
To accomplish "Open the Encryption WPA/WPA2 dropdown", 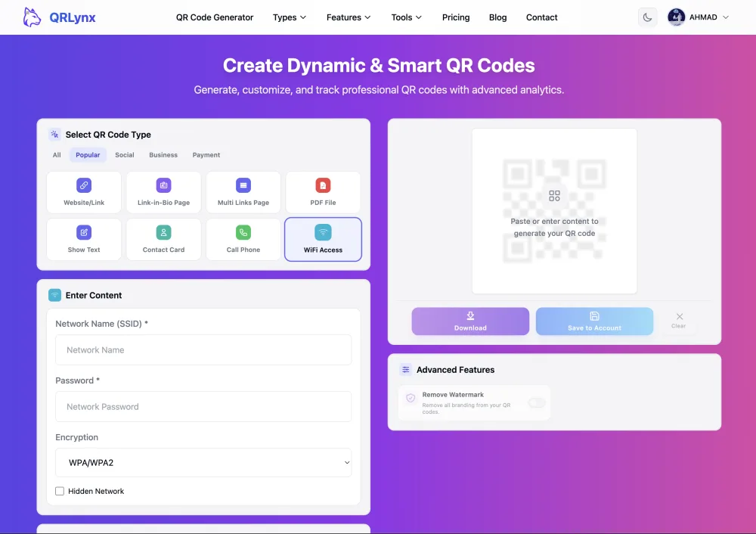I will click(x=203, y=462).
